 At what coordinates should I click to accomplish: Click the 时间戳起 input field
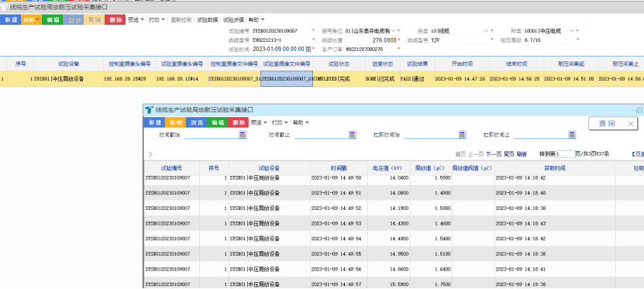click(x=211, y=135)
